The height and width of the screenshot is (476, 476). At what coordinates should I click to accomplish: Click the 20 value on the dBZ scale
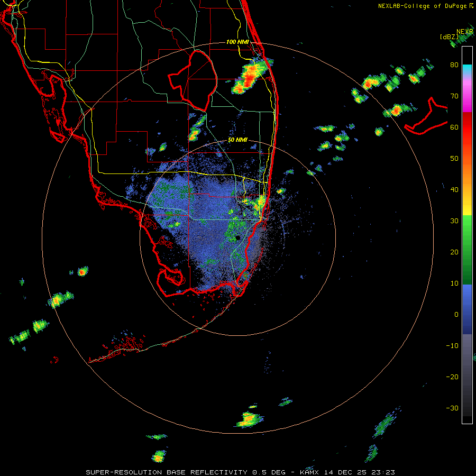click(x=454, y=252)
